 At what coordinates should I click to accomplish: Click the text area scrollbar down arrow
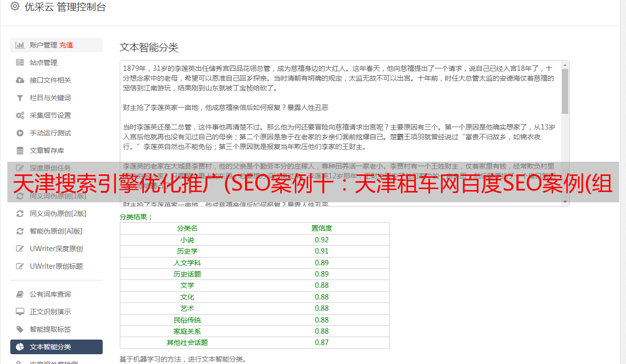tap(565, 202)
